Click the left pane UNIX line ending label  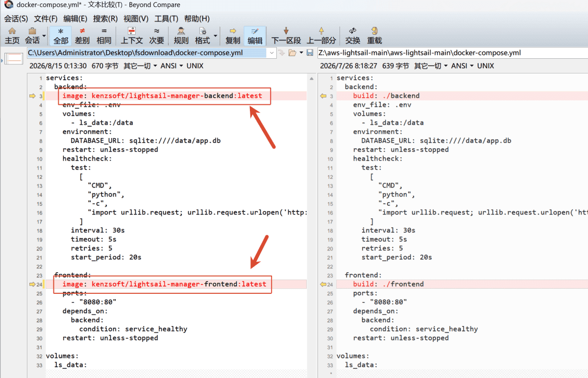pos(195,66)
